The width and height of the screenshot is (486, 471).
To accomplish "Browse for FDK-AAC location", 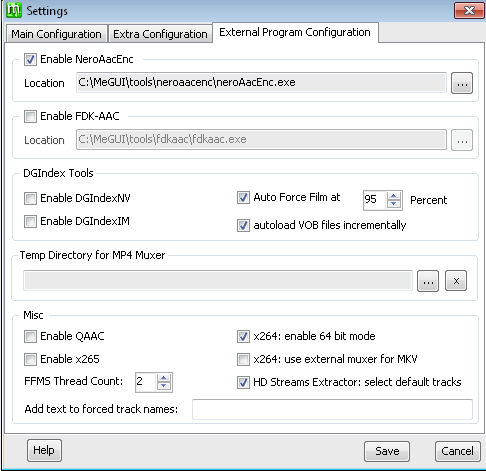I will (x=462, y=140).
